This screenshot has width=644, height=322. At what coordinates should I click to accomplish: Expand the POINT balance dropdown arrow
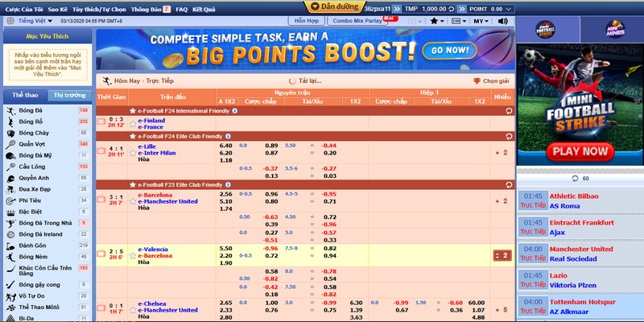click(510, 8)
